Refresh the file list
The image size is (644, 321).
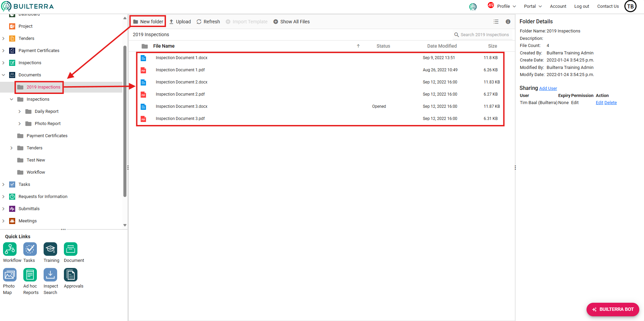(x=208, y=22)
